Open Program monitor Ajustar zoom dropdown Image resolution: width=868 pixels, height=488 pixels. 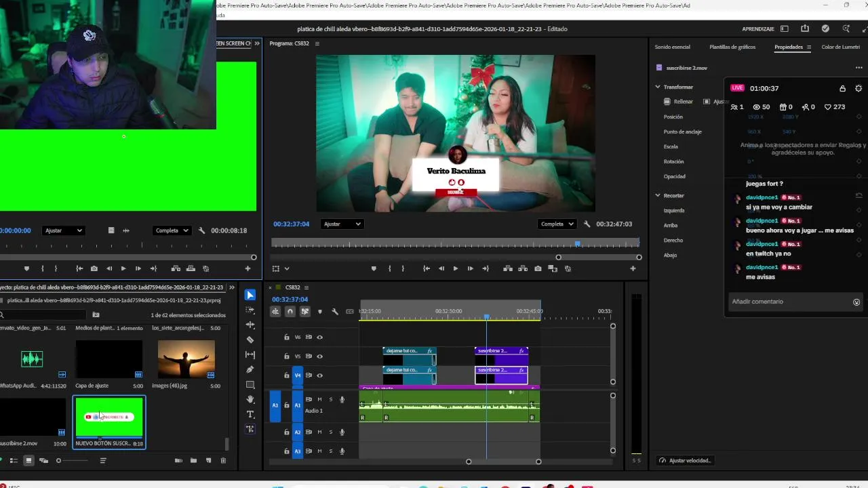point(341,224)
